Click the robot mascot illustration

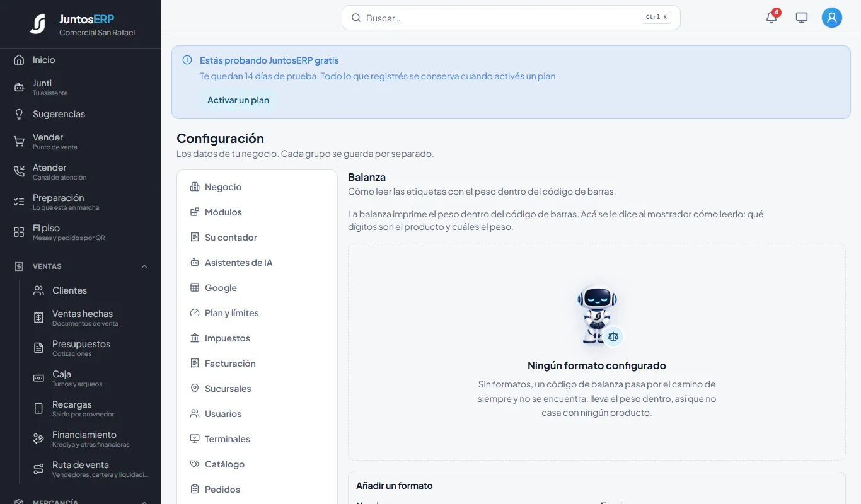[598, 315]
